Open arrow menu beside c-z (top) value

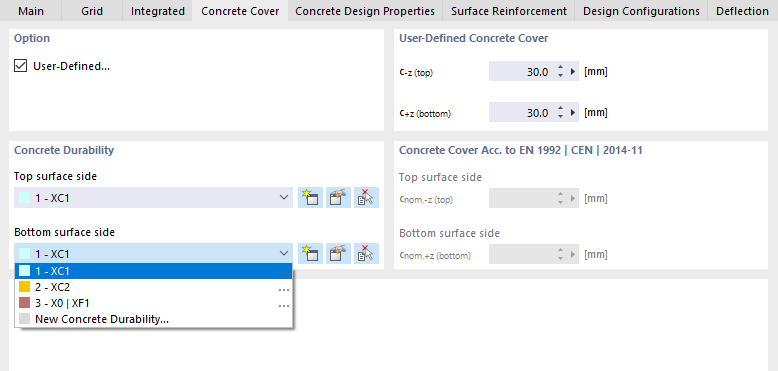click(573, 72)
